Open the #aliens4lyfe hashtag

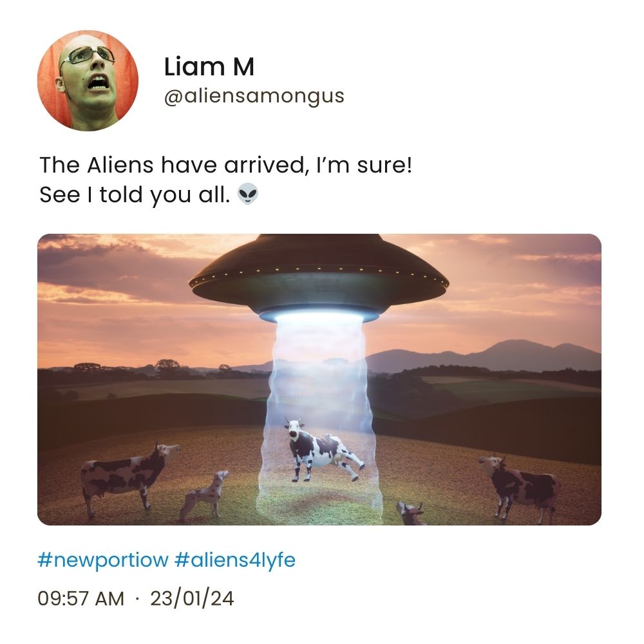click(x=235, y=560)
